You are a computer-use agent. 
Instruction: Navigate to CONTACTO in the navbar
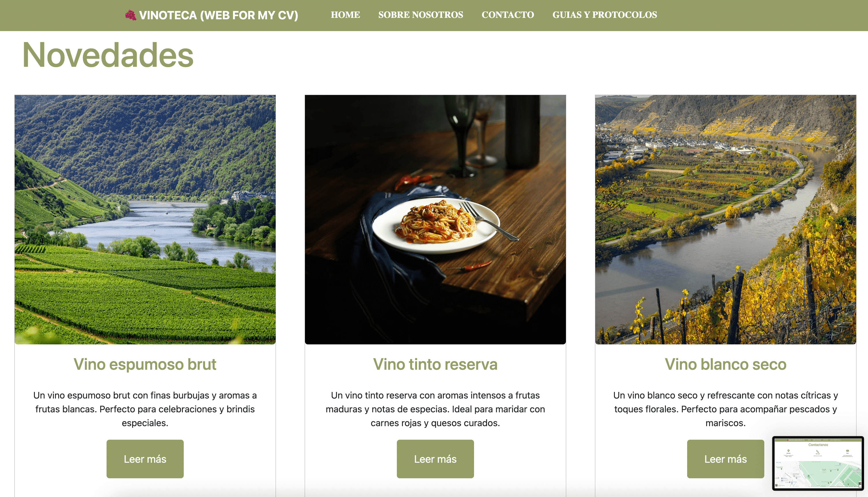(x=507, y=15)
